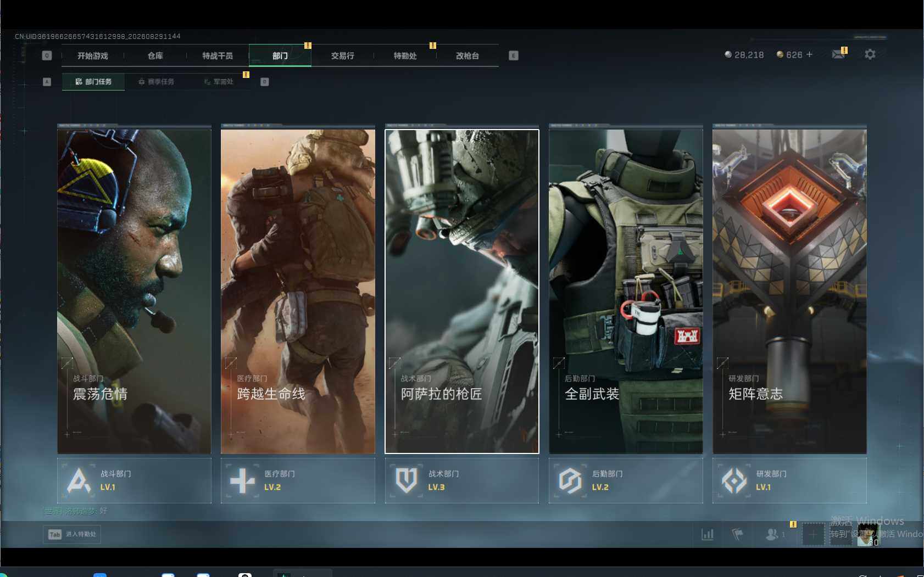This screenshot has width=924, height=577.
Task: Open the 矩阵意志 mission card
Action: [x=789, y=292]
